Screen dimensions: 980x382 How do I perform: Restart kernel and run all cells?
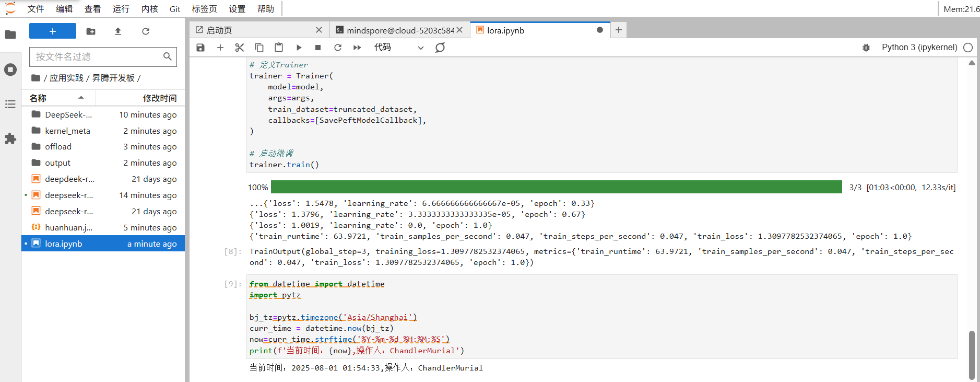357,48
